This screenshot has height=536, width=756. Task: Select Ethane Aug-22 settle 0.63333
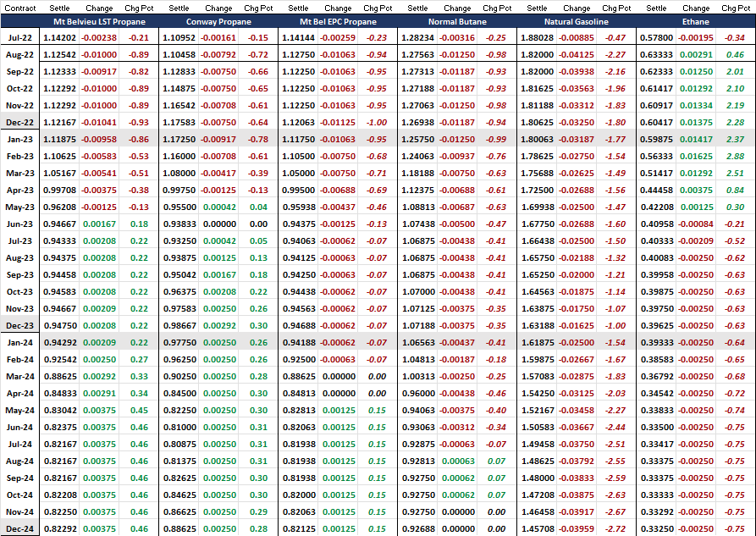[656, 54]
